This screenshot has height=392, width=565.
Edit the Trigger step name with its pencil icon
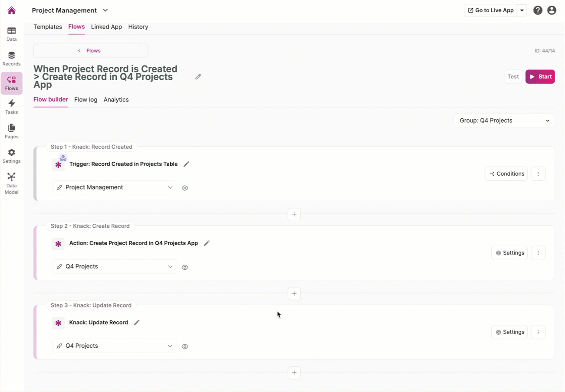coord(187,164)
